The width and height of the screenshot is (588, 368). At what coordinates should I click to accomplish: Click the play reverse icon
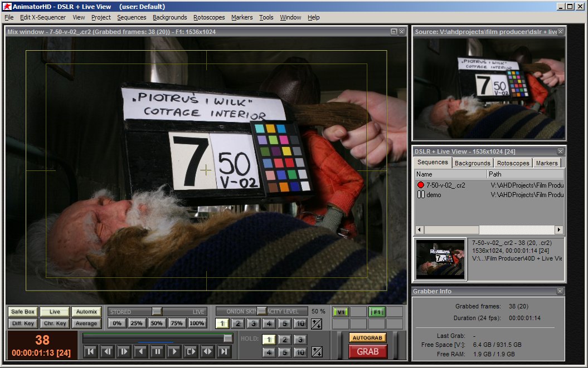click(140, 351)
